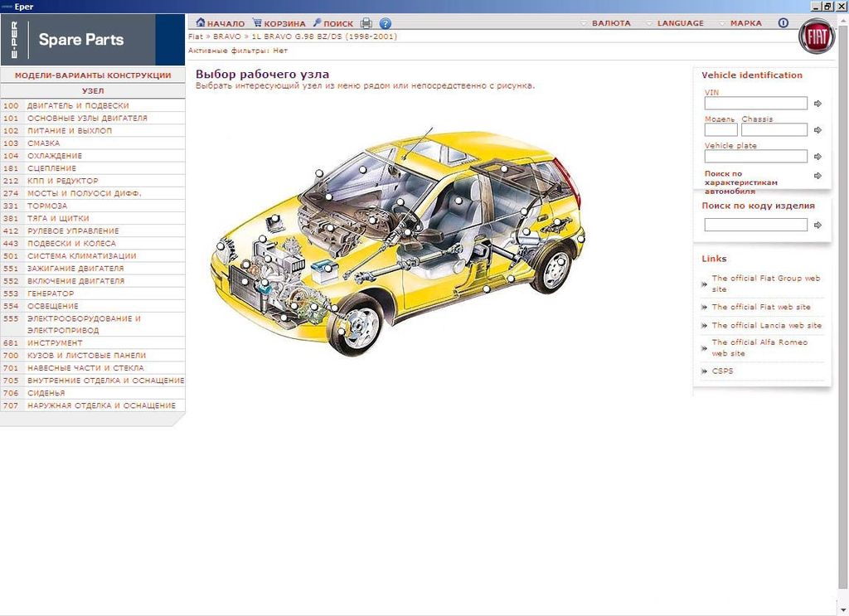Open the ВАЛЮТА currency dropdown
849x616 pixels.
click(x=610, y=23)
